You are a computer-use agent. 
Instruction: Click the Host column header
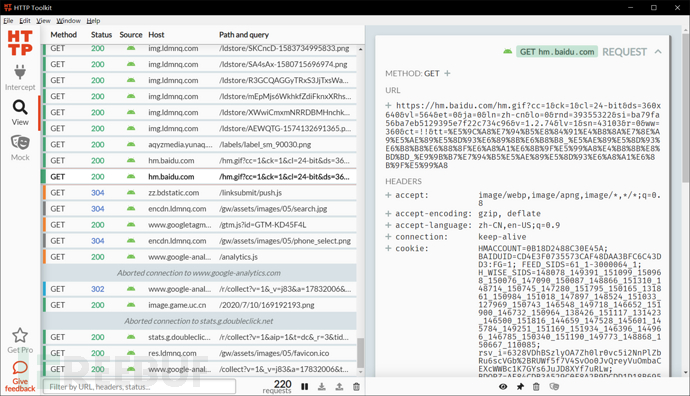156,35
